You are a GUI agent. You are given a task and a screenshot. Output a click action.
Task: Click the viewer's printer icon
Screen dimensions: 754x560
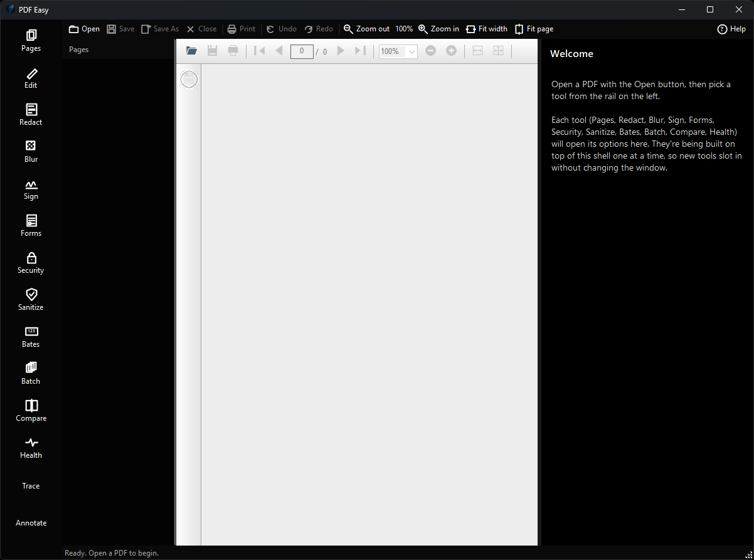(x=233, y=51)
